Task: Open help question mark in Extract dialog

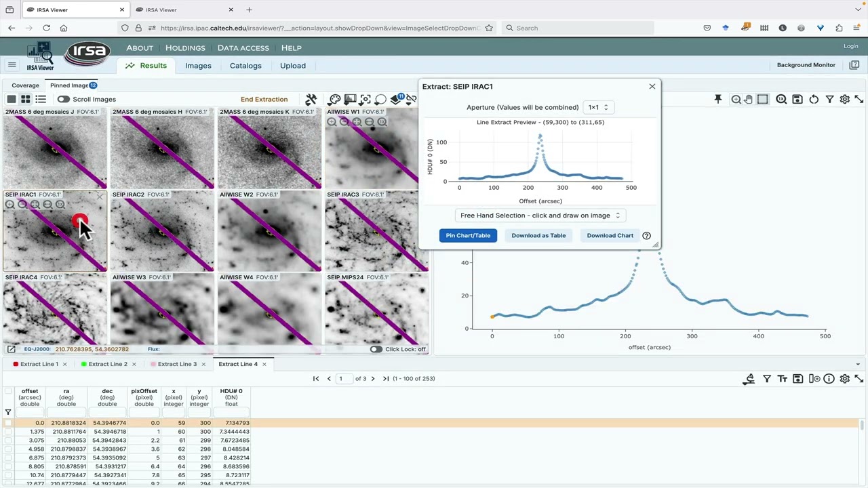Action: 646,236
